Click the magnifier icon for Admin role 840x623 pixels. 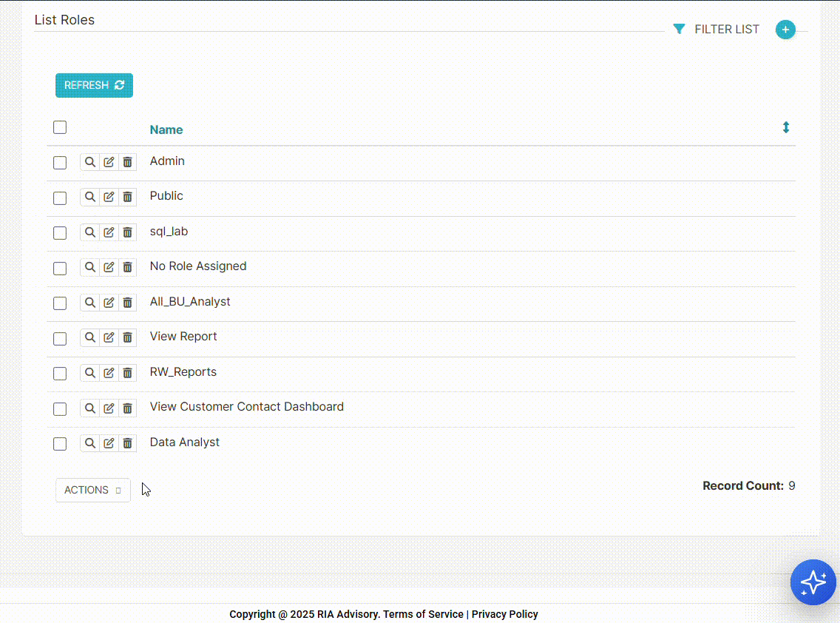click(x=89, y=162)
